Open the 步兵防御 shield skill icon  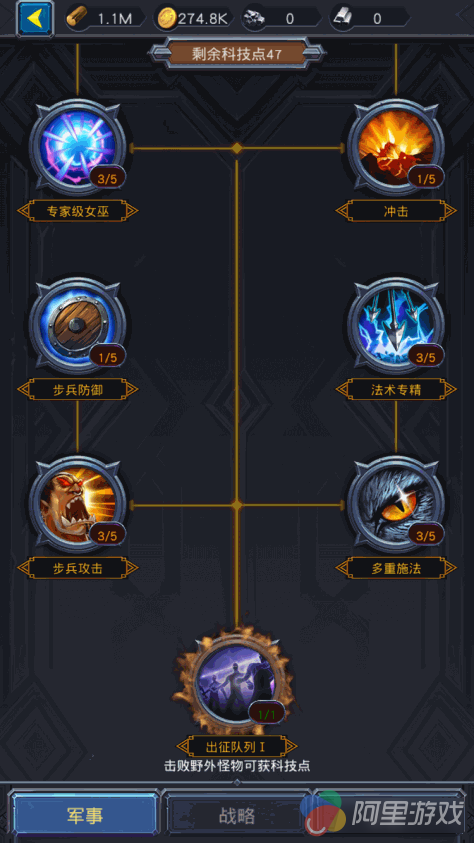tap(77, 325)
